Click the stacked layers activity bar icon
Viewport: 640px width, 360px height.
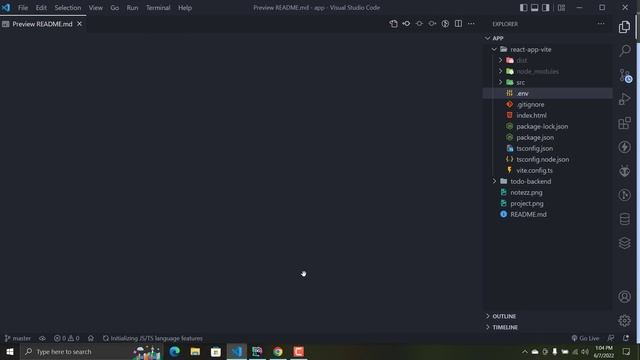[624, 243]
